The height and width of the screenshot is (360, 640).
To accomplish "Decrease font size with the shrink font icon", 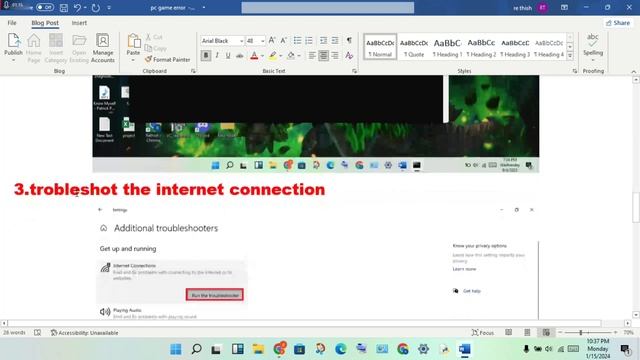I will click(284, 40).
